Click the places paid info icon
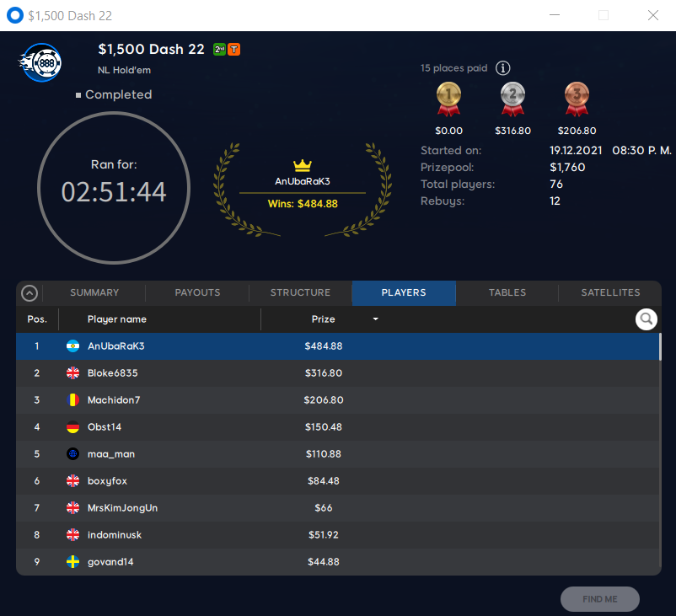The height and width of the screenshot is (616, 676). point(502,68)
